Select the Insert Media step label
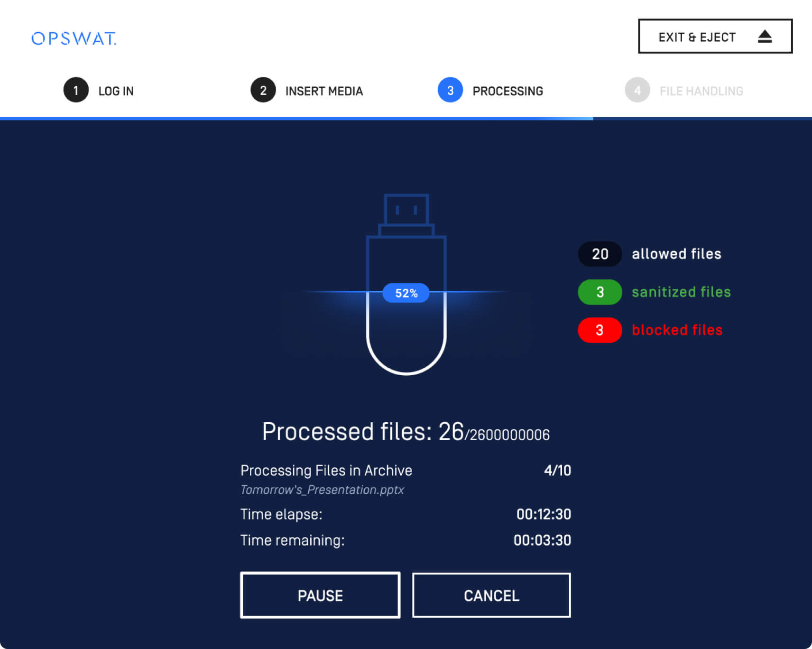812x649 pixels. coord(324,91)
